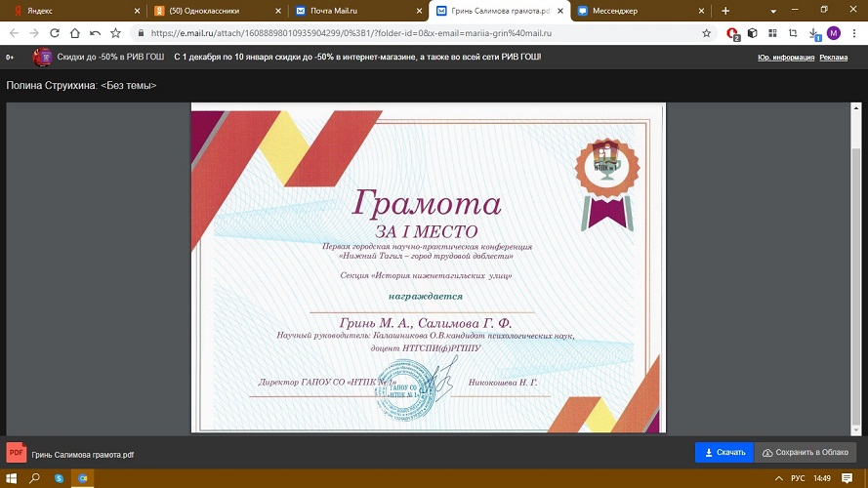Image resolution: width=868 pixels, height=488 pixels.
Task: Click Сохранить в Облако button
Action: (x=806, y=453)
